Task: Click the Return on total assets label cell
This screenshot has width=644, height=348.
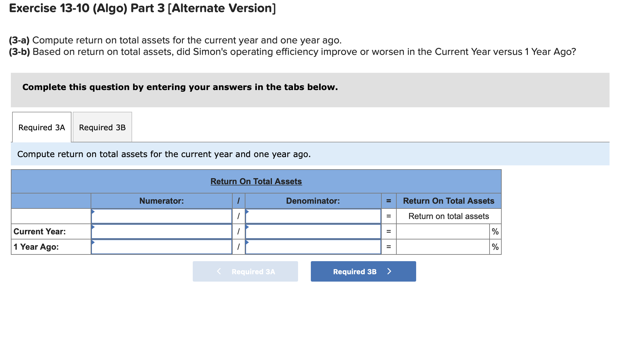Action: click(448, 216)
